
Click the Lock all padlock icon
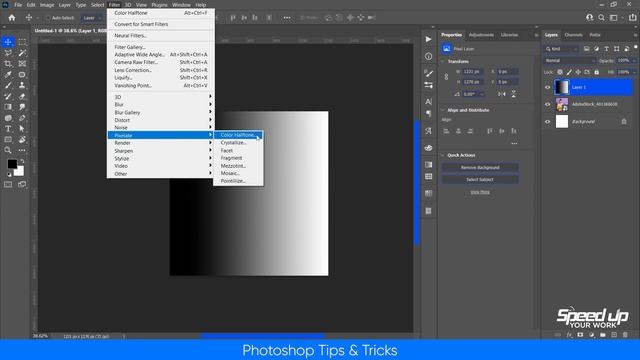(x=596, y=72)
